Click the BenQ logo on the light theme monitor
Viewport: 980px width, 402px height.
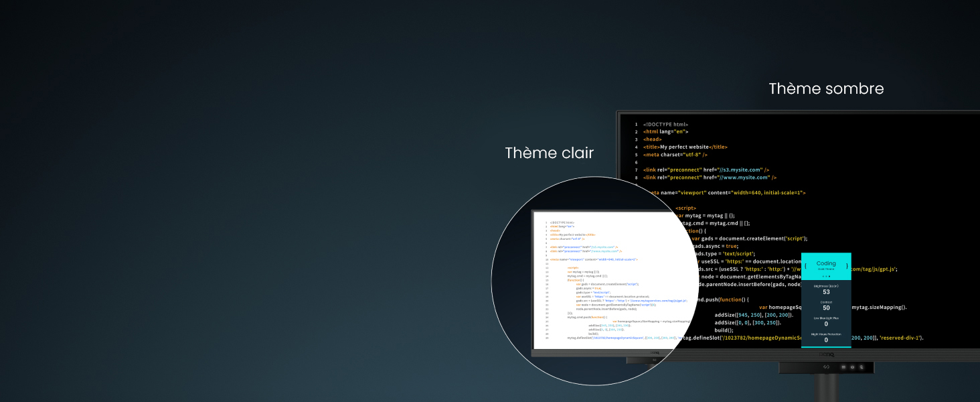653,354
